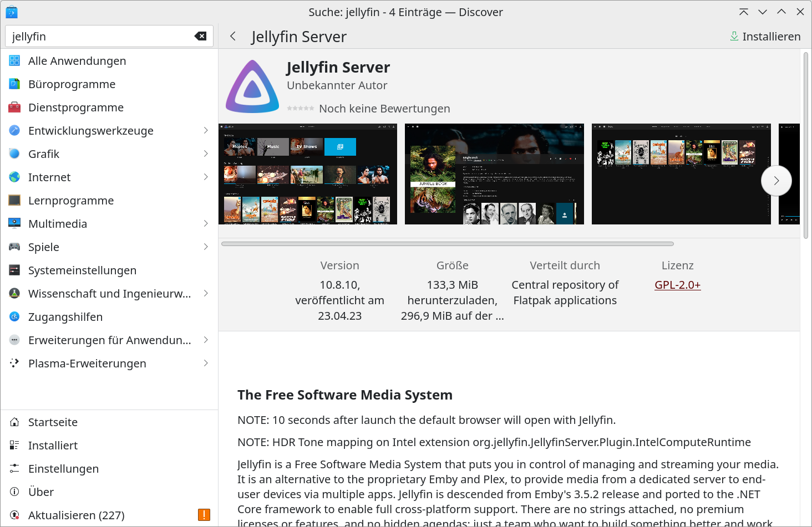
Task: Install Jellyfin Server
Action: click(766, 36)
